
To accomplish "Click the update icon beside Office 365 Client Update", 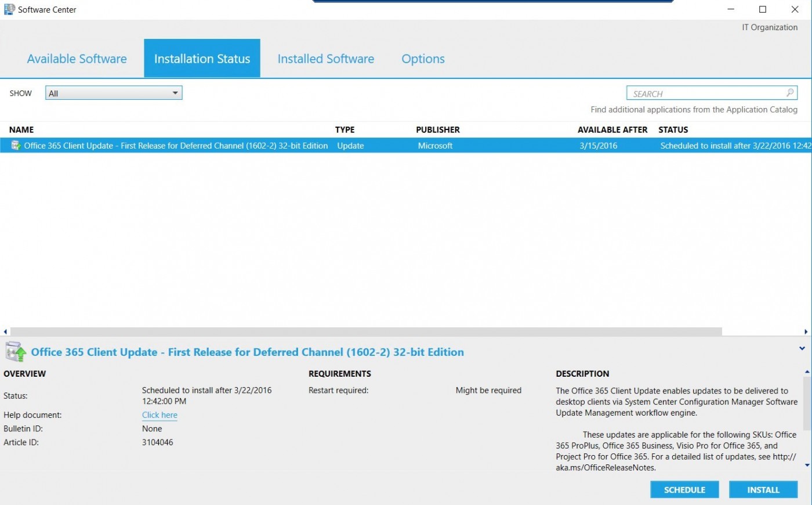I will pos(15,145).
